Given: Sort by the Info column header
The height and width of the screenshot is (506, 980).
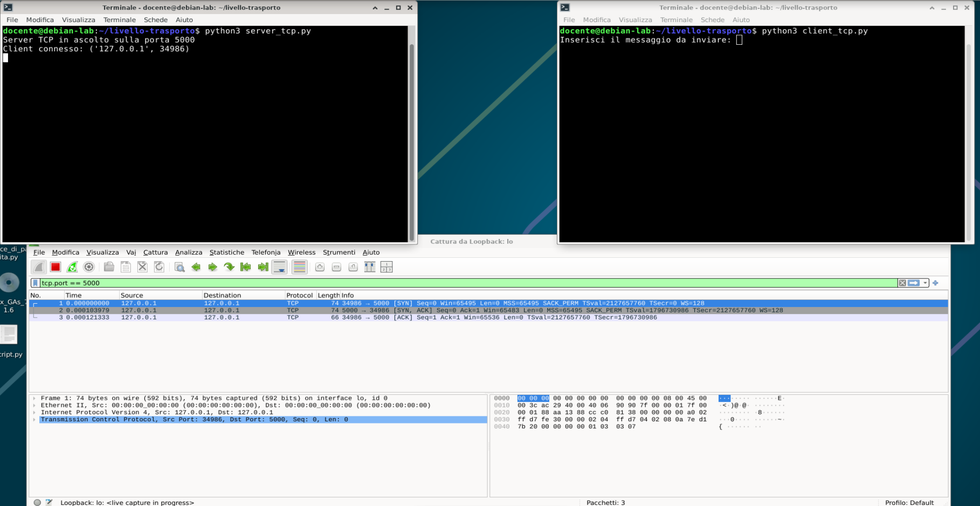Looking at the screenshot, I should tap(644, 296).
